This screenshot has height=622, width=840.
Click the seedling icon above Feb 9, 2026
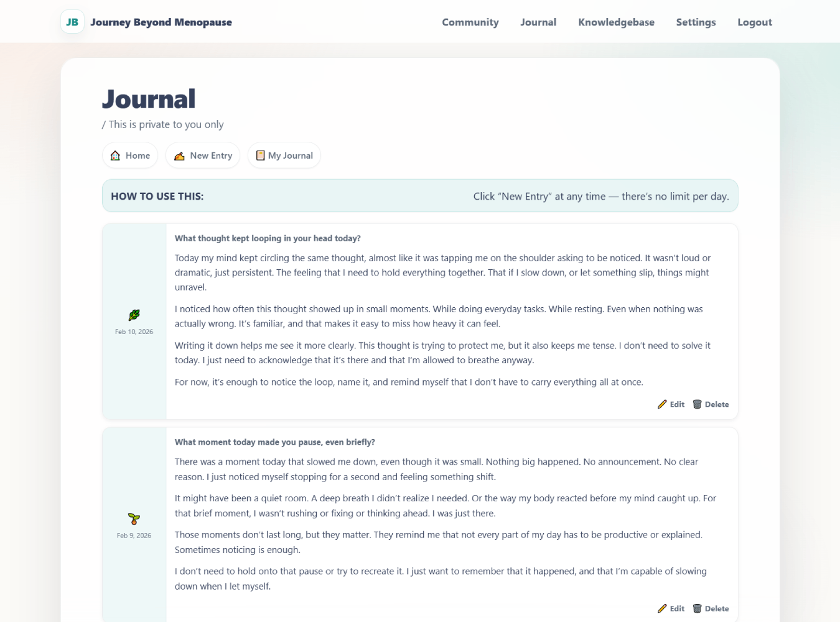coord(134,518)
